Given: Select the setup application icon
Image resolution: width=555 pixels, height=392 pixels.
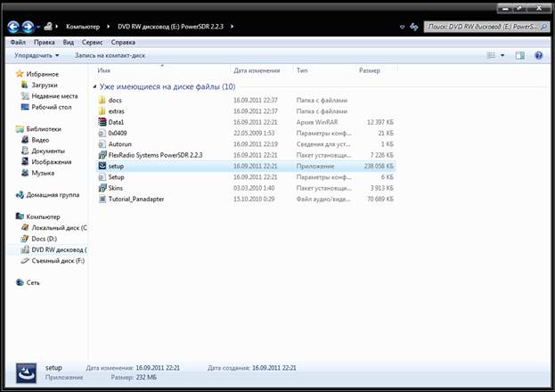Looking at the screenshot, I should pos(102,166).
